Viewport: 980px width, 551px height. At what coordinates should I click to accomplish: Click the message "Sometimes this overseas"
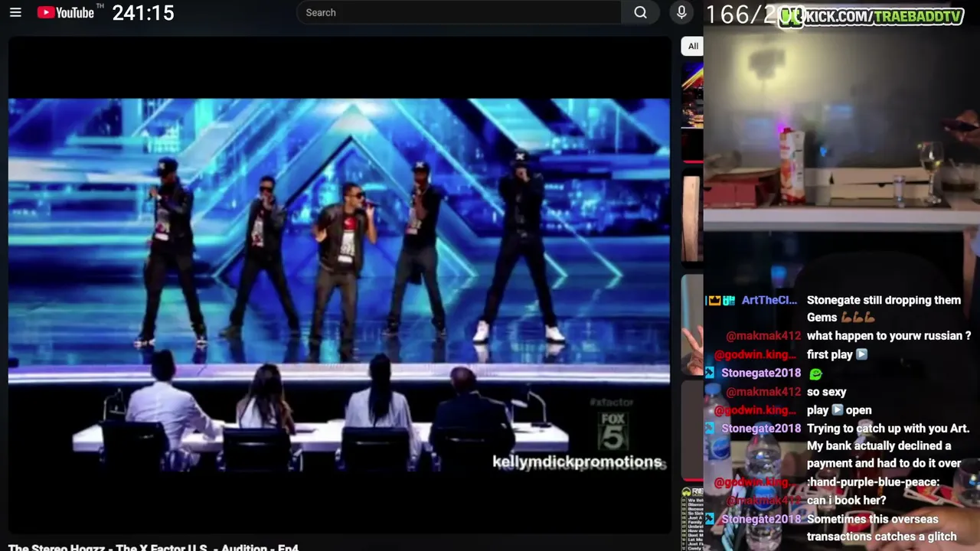[x=872, y=519]
